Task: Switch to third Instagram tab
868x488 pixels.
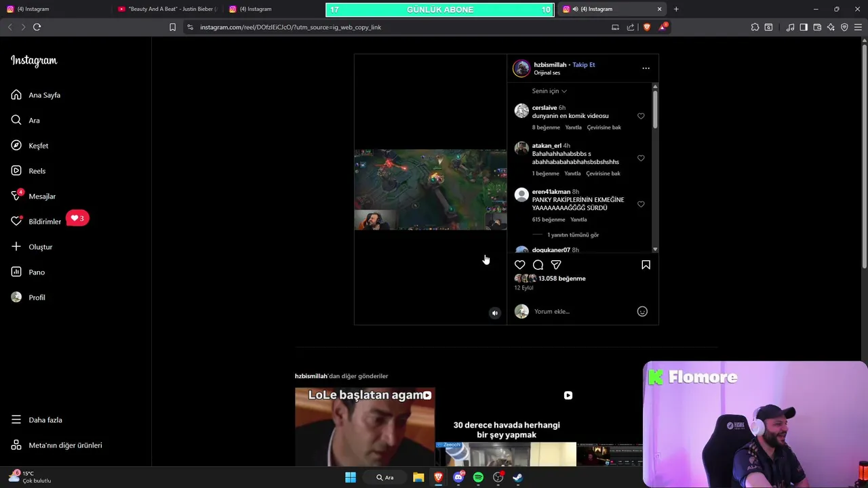Action: (x=275, y=9)
